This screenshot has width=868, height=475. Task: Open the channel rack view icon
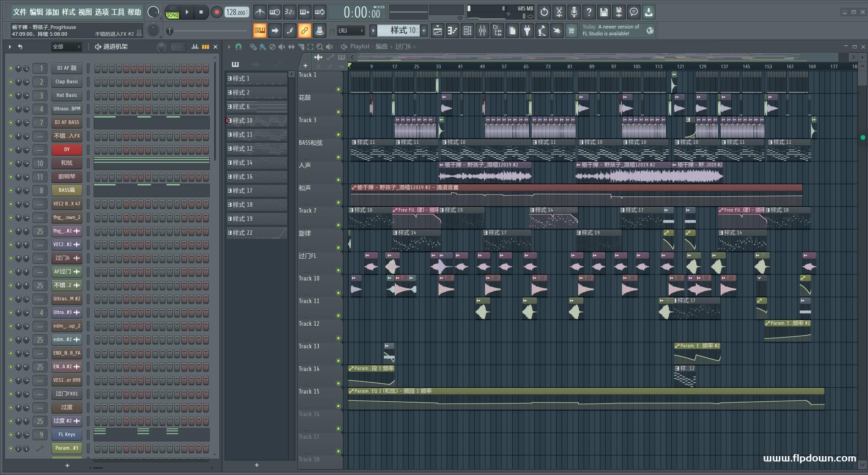click(467, 31)
